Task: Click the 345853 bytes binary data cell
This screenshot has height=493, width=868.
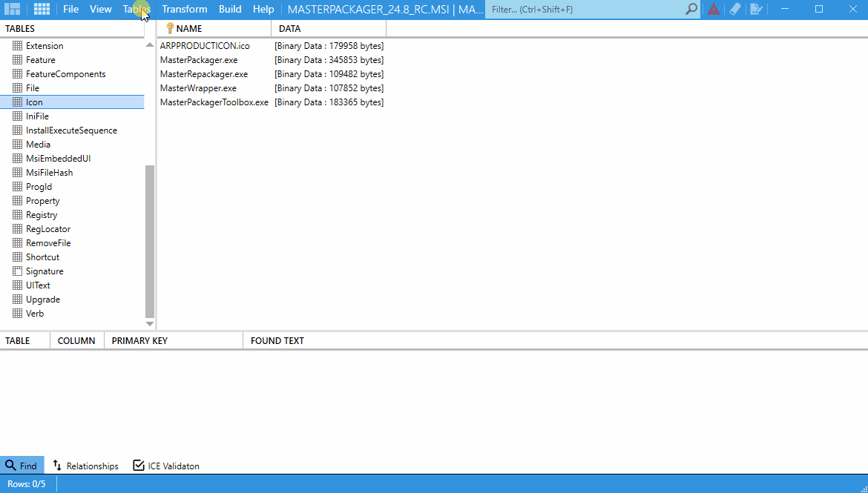Action: pyautogui.click(x=329, y=60)
